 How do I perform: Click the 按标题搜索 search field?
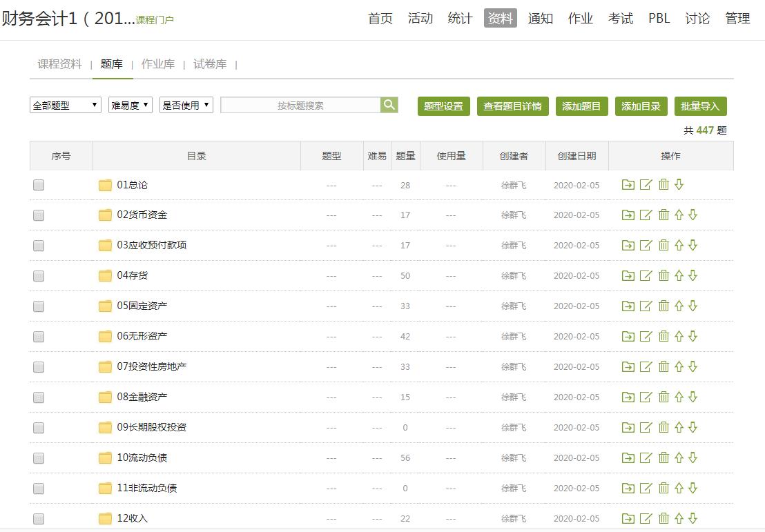(x=300, y=106)
